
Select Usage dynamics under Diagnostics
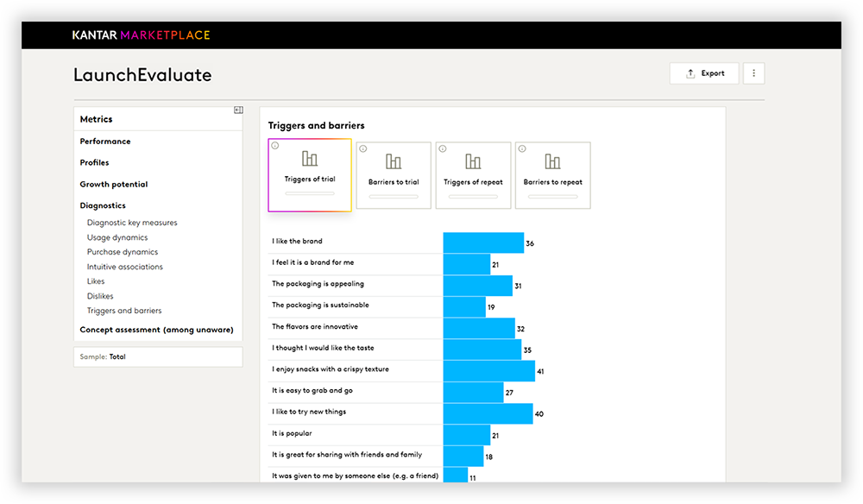click(x=117, y=236)
